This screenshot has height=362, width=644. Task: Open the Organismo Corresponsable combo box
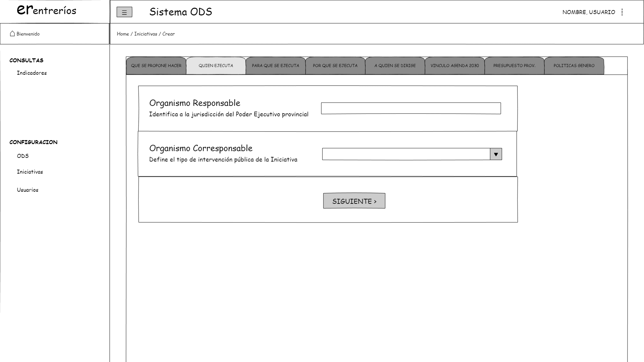tap(406, 154)
